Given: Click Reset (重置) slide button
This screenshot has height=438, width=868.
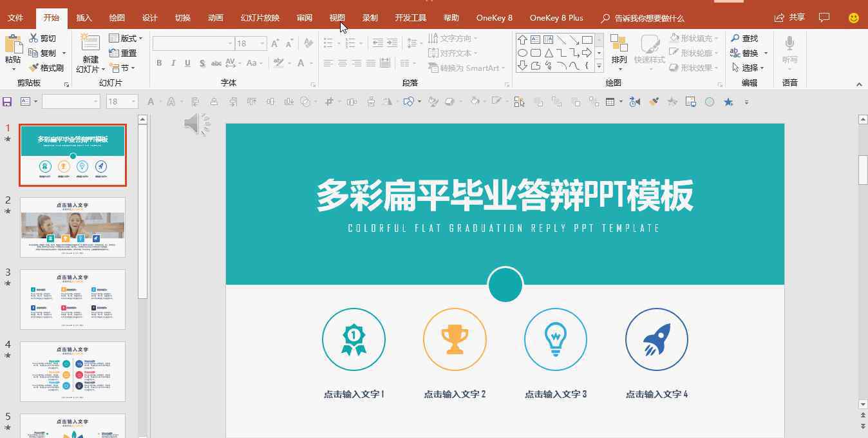Looking at the screenshot, I should [123, 53].
